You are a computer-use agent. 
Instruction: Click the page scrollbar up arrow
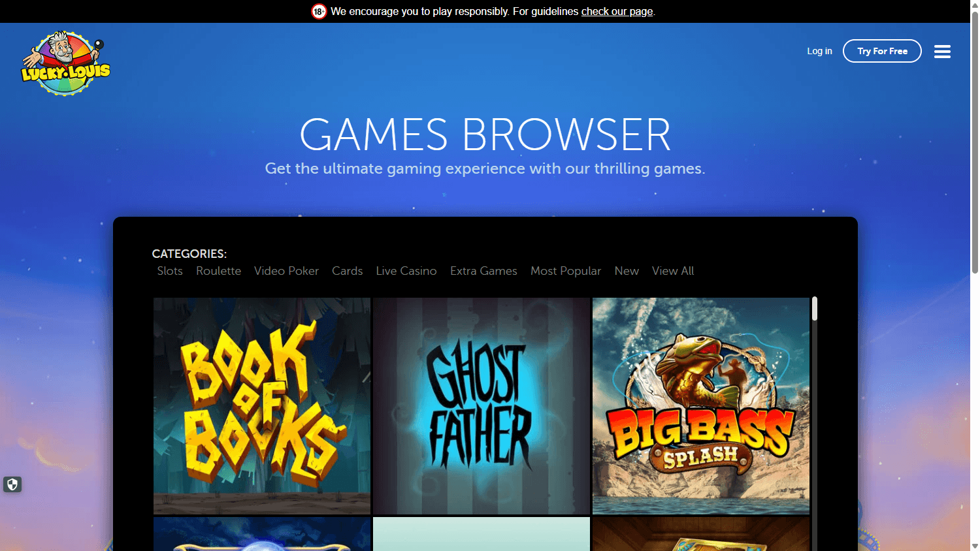tap(975, 4)
